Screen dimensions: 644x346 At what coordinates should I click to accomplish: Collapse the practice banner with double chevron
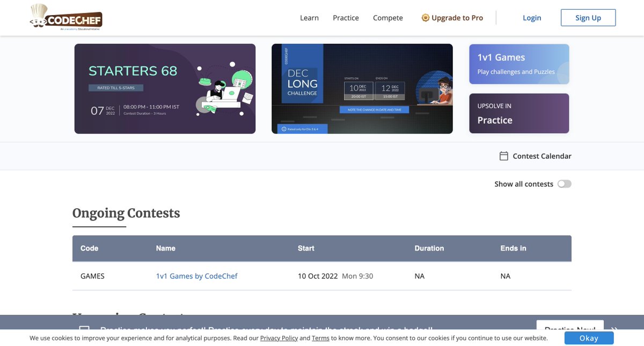pyautogui.click(x=614, y=329)
